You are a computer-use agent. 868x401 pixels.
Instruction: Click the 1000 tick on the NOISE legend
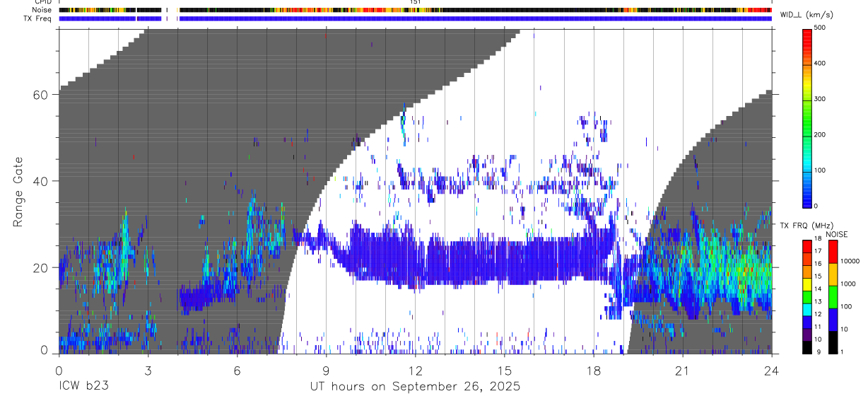click(848, 285)
